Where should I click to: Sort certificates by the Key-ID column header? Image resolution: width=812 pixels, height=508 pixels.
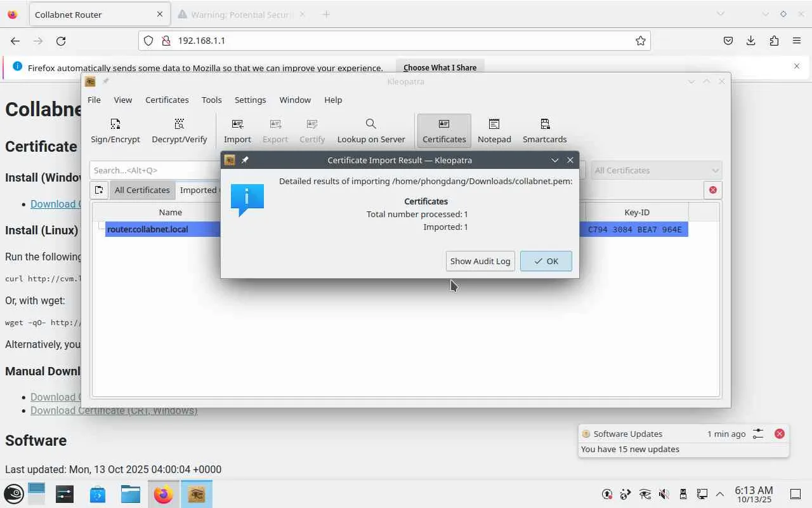637,212
